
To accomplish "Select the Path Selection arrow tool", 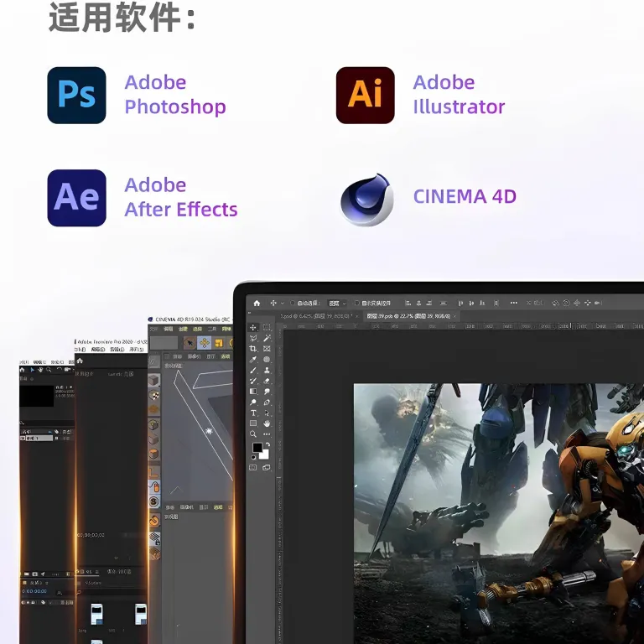I will click(267, 413).
